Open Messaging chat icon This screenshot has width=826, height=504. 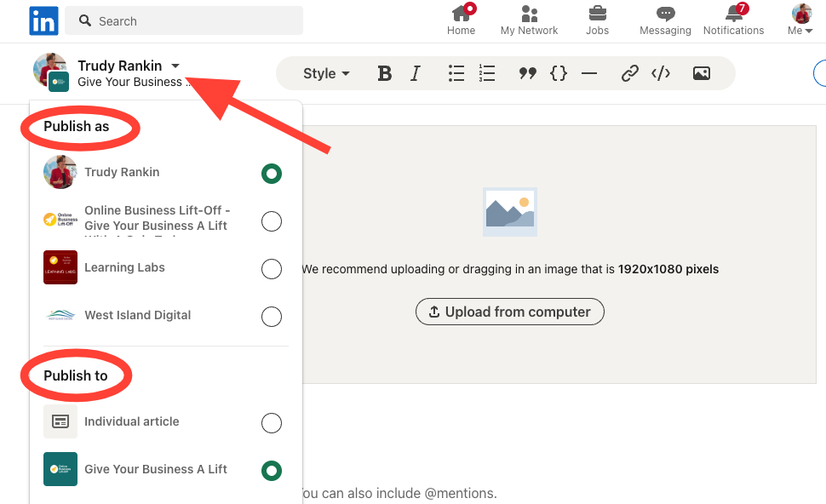(665, 20)
